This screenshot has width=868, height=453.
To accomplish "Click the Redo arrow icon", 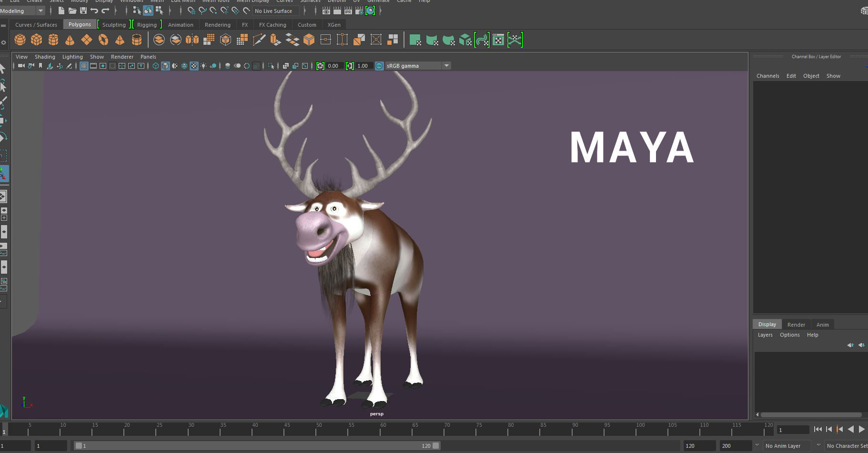I will coord(105,10).
